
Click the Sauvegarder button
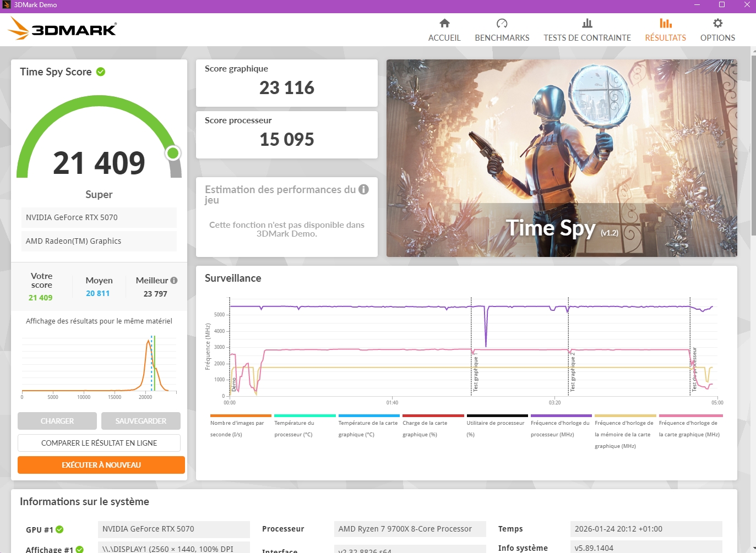click(141, 421)
